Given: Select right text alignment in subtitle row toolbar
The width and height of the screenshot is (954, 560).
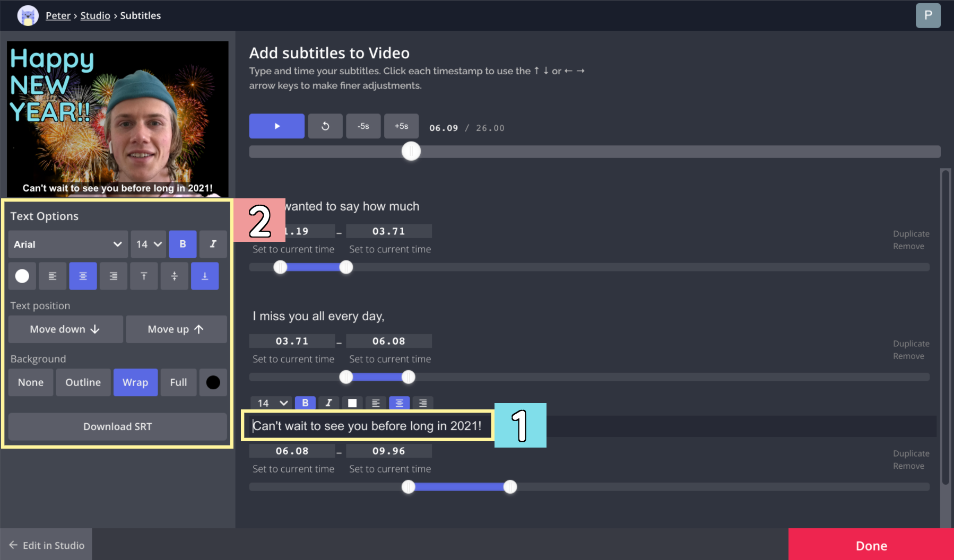Looking at the screenshot, I should tap(422, 403).
